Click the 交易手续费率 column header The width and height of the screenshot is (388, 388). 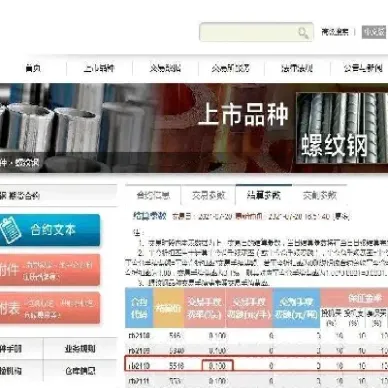(204, 308)
